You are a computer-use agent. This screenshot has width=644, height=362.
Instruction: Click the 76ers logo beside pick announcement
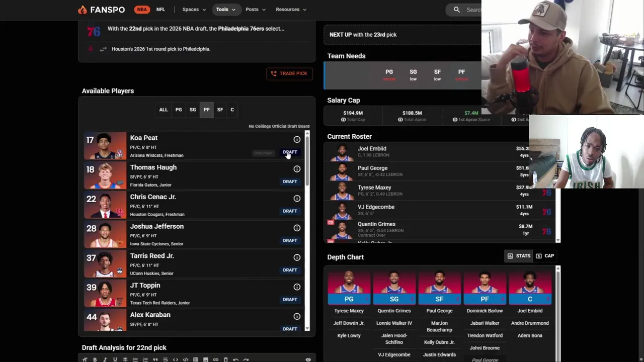(x=94, y=30)
